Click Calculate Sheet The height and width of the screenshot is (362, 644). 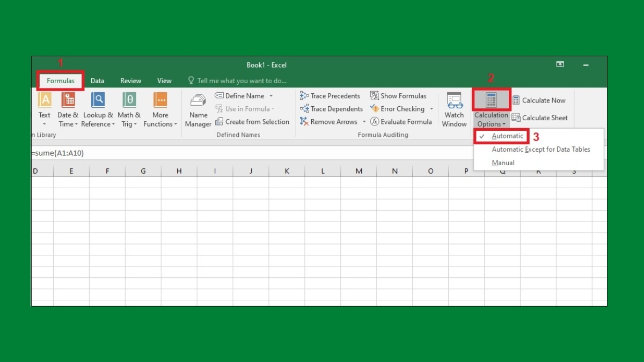539,118
